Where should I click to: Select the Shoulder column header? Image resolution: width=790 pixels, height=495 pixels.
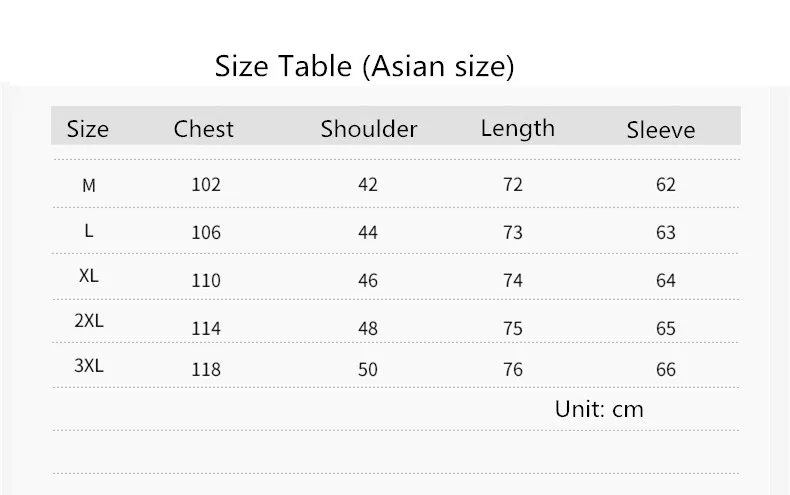coord(369,129)
